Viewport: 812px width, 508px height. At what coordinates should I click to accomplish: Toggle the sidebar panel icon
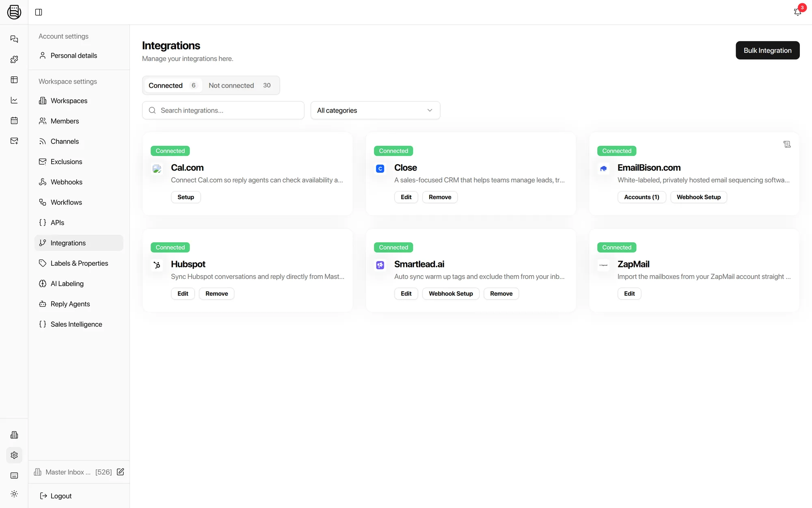tap(39, 12)
